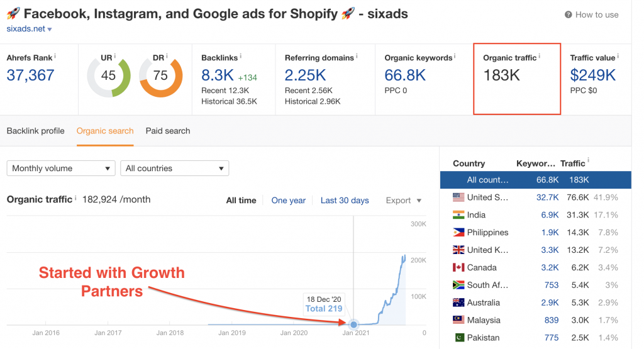Select the All countries table row
644x349 pixels.
tap(536, 180)
